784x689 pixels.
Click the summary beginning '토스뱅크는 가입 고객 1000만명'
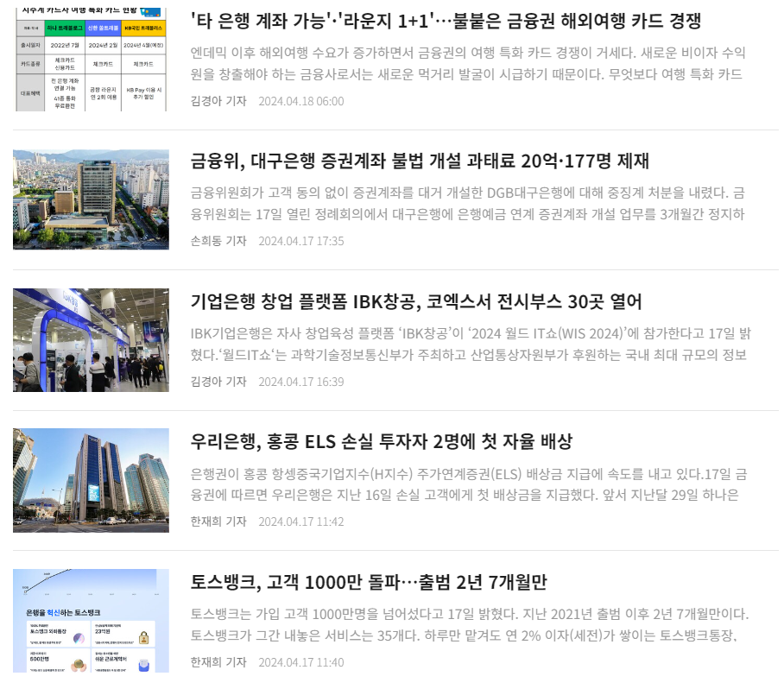(x=470, y=624)
